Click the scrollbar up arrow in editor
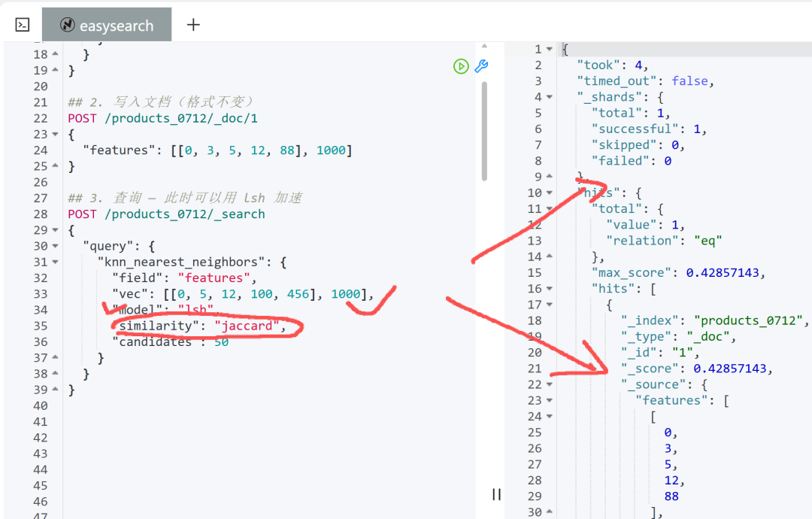Viewport: 812px width, 519px height. pyautogui.click(x=484, y=46)
